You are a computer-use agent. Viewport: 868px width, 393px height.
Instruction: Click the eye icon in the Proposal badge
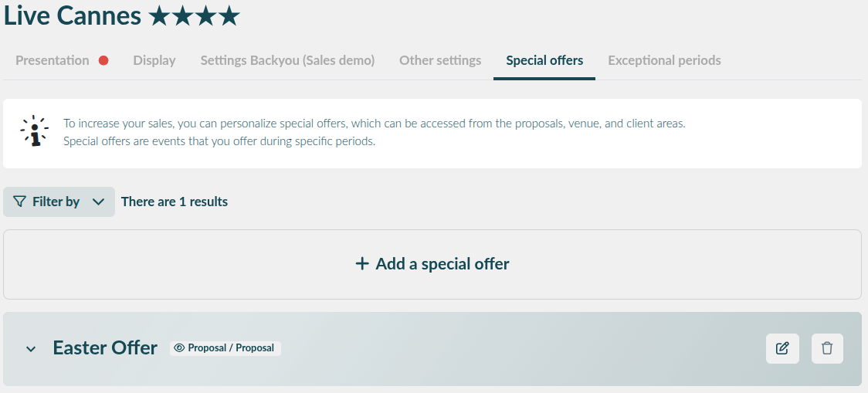pyautogui.click(x=179, y=348)
